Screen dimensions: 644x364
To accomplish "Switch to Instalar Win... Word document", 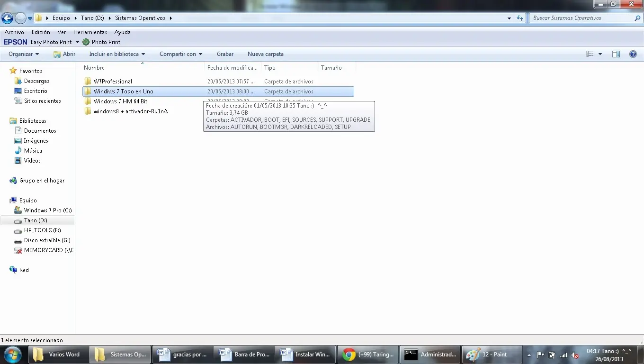I will click(305, 355).
